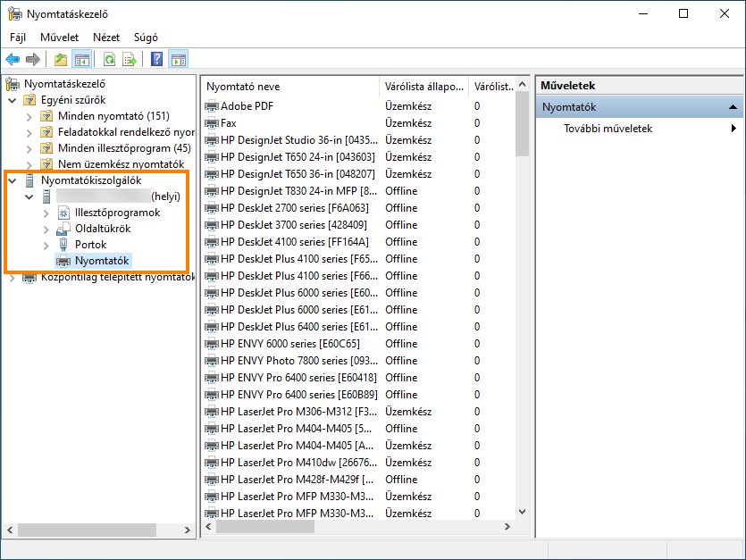Click the Nem üzemkész nyomtatók filter icon

click(46, 164)
